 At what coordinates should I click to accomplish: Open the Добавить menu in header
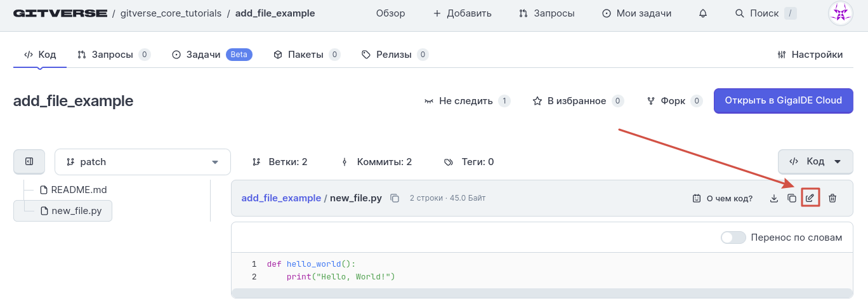pyautogui.click(x=462, y=13)
